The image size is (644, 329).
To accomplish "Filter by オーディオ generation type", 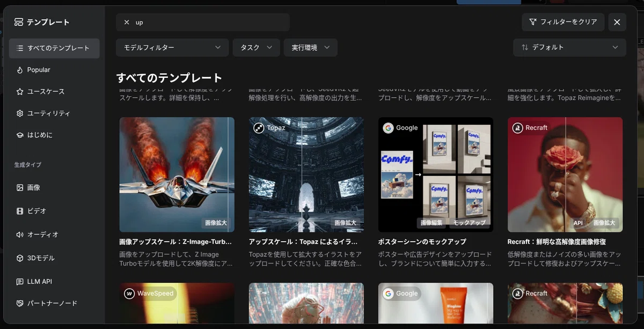I will [54, 235].
